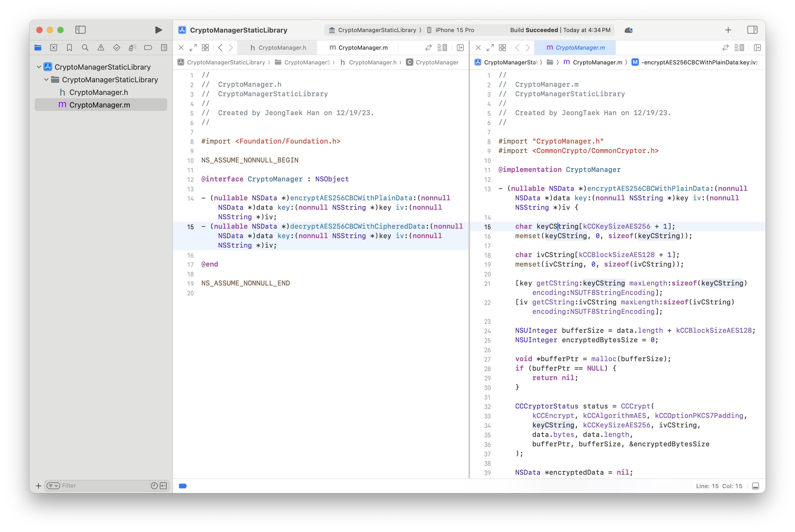This screenshot has height=532, width=795.
Task: Select CryptoManager.h in the file navigator
Action: (98, 92)
